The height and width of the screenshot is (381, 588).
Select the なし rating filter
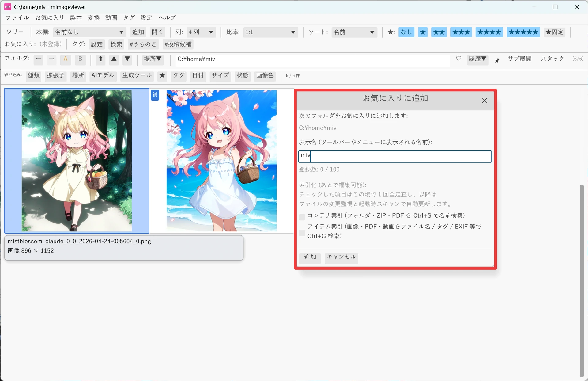point(406,32)
